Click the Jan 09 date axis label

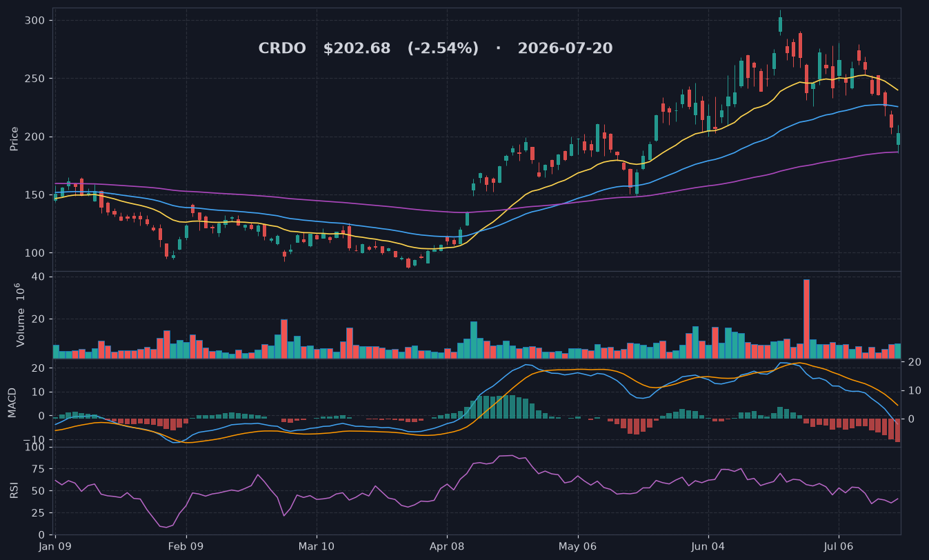[x=56, y=546]
